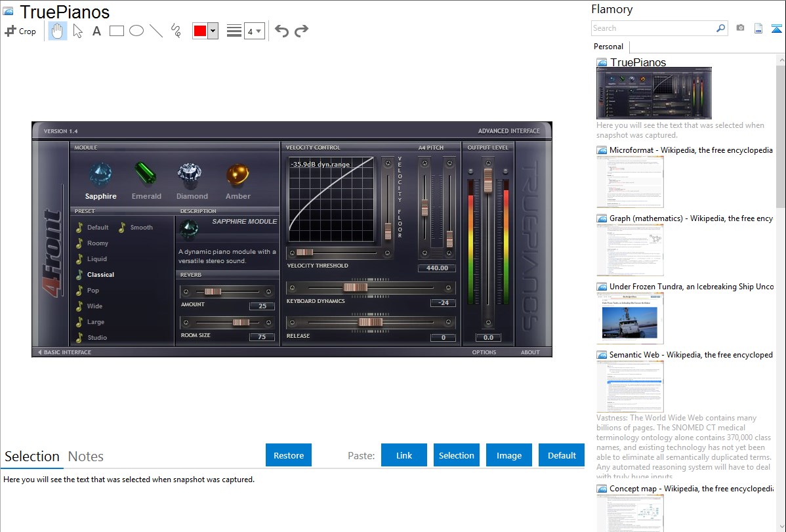This screenshot has width=786, height=532.
Task: Click the Image paste button
Action: coord(508,455)
